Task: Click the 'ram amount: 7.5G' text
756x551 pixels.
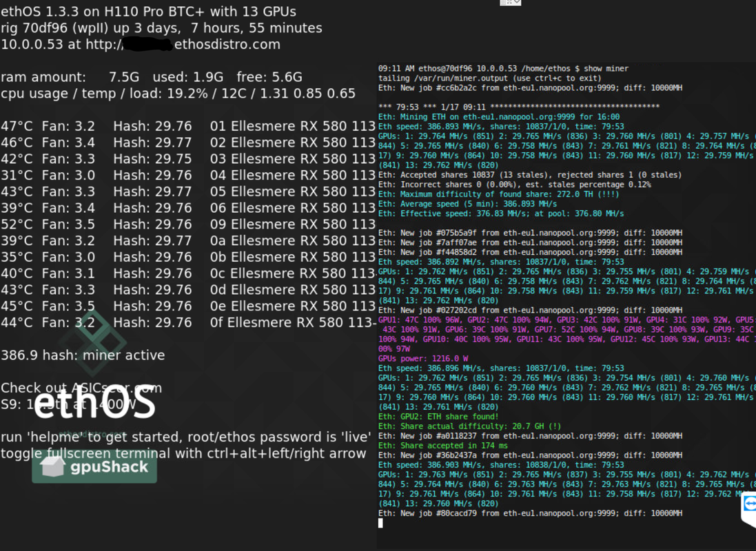Action: point(70,77)
